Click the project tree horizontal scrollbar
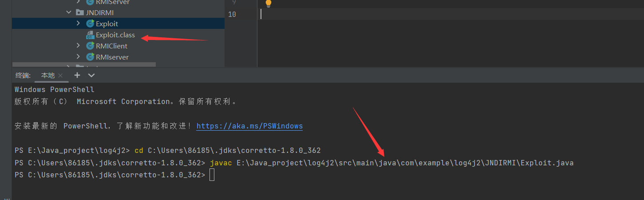This screenshot has width=644, height=200. pos(84,65)
